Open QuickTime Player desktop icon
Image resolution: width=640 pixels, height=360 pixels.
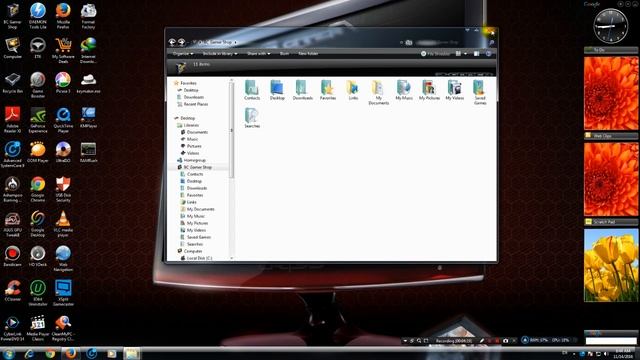[63, 120]
